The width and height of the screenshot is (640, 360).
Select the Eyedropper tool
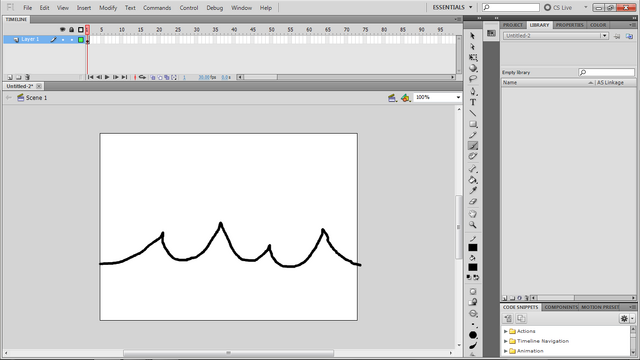(473, 191)
